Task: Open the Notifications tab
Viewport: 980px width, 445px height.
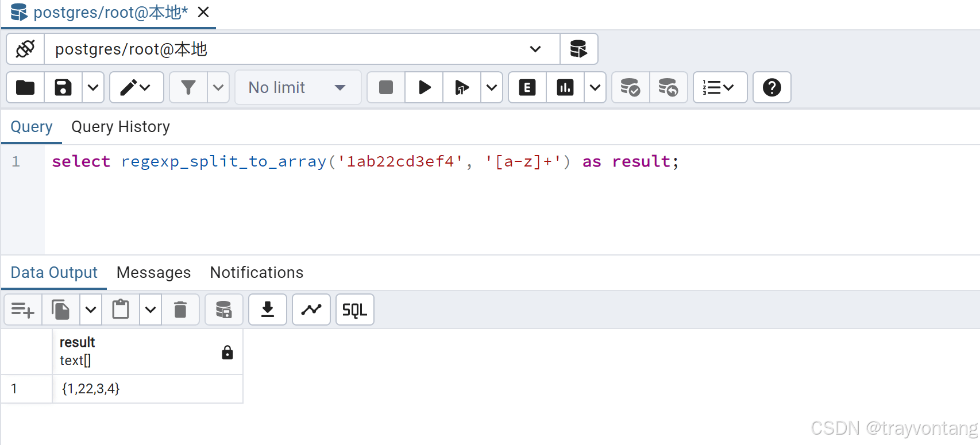Action: (x=257, y=272)
